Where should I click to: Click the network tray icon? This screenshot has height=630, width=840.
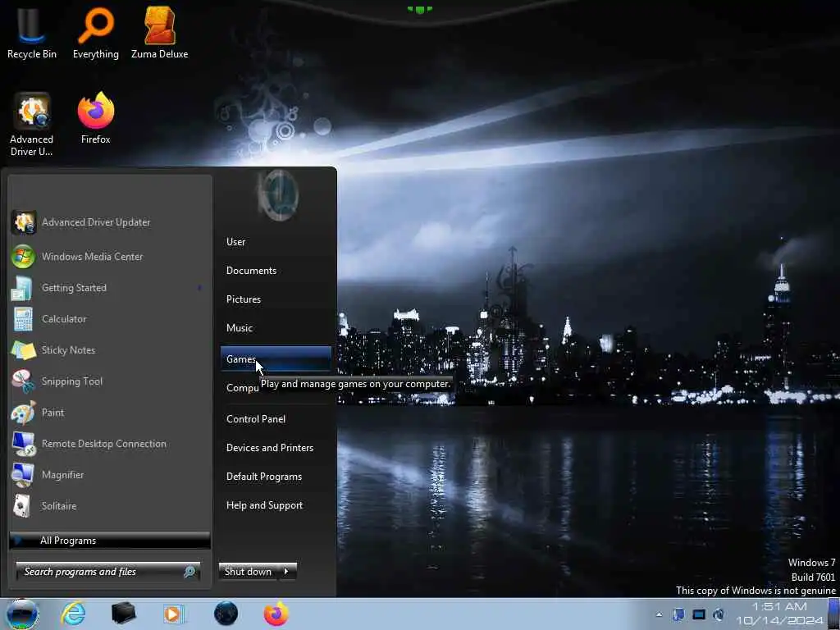coord(699,614)
